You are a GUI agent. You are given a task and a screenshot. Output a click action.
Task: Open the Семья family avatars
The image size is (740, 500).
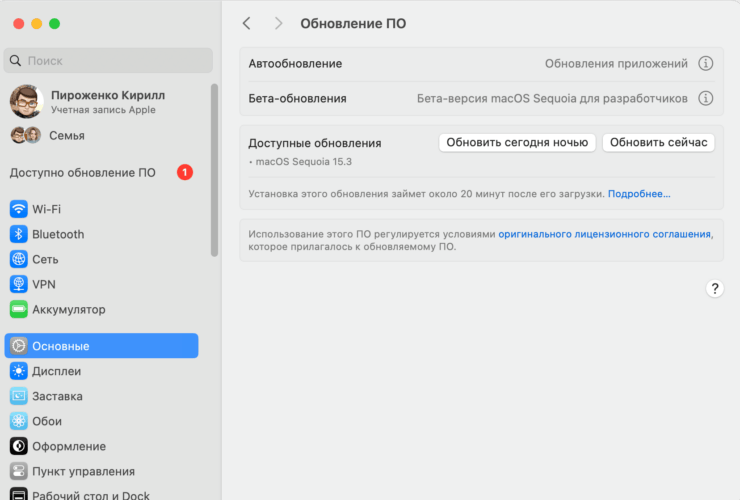point(26,136)
